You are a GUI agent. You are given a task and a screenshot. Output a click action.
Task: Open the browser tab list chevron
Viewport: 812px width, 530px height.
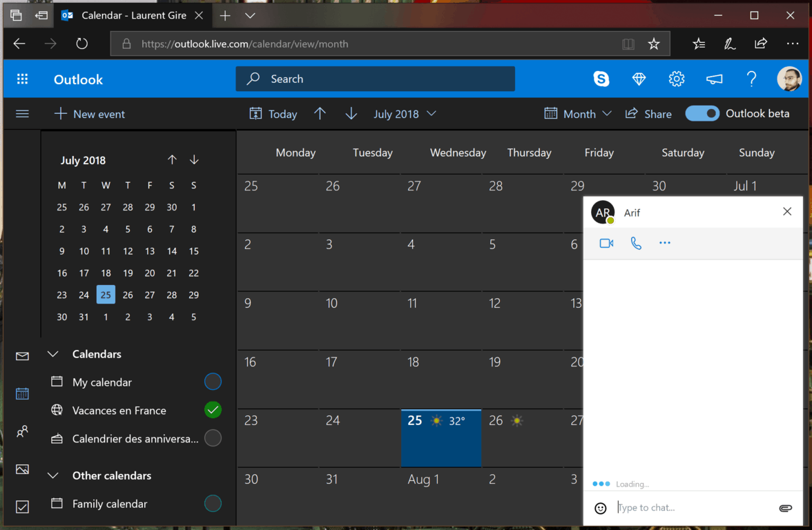tap(250, 15)
